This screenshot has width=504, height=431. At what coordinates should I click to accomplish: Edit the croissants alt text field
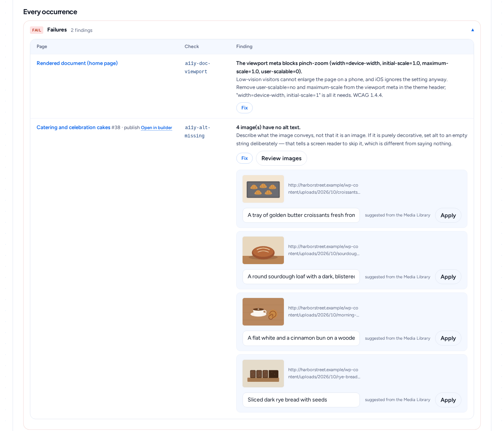pyautogui.click(x=301, y=215)
